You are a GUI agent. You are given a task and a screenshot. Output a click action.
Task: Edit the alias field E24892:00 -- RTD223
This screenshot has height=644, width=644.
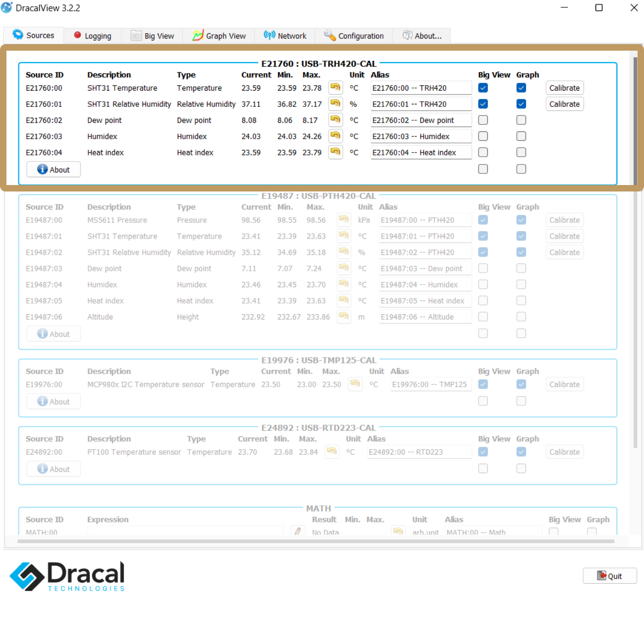click(419, 452)
